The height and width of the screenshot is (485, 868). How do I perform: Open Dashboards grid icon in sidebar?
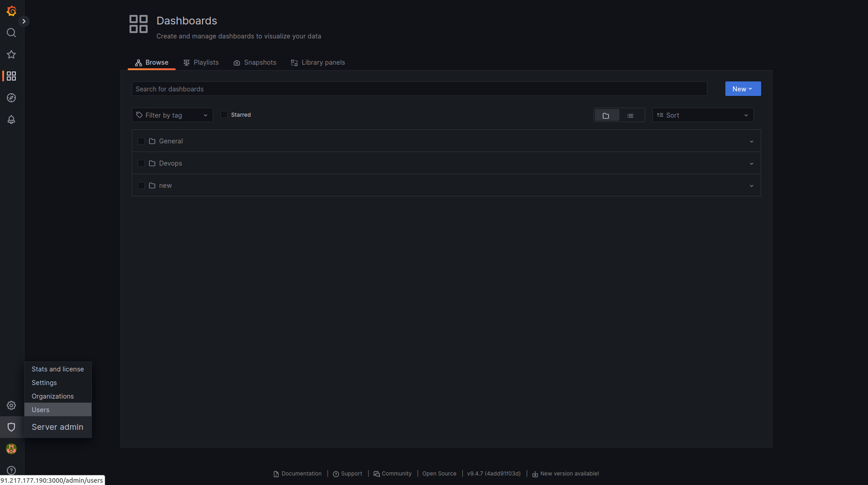[x=11, y=76]
